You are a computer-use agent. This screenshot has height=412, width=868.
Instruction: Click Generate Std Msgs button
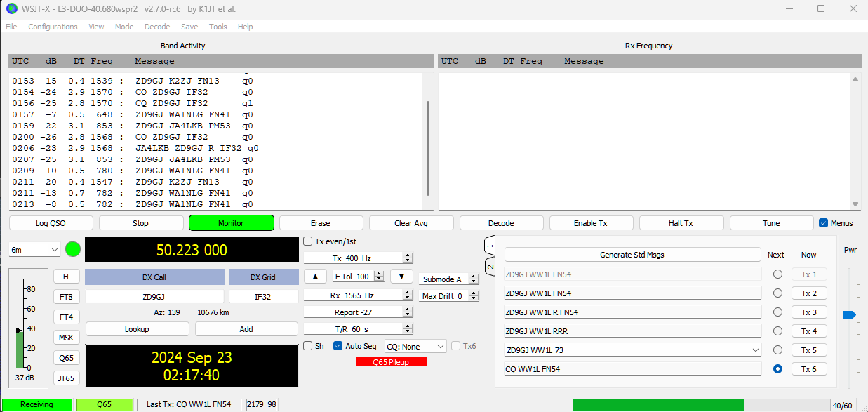(632, 255)
